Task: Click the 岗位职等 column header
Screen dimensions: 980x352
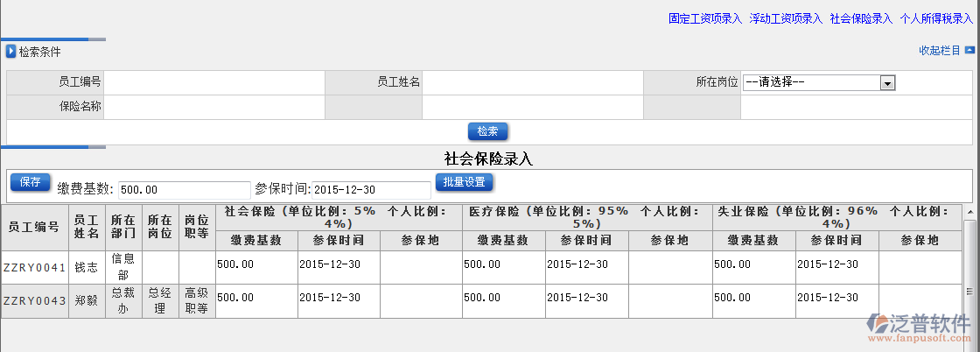Action: coord(197,227)
